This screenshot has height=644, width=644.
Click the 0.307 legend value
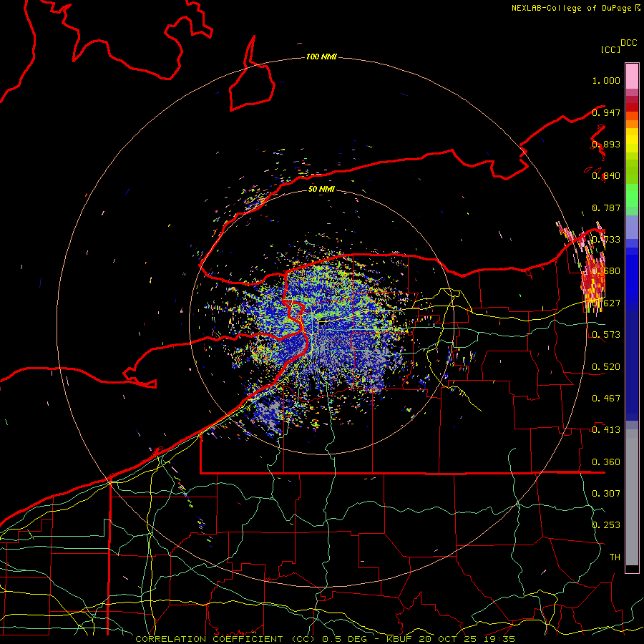pos(606,493)
